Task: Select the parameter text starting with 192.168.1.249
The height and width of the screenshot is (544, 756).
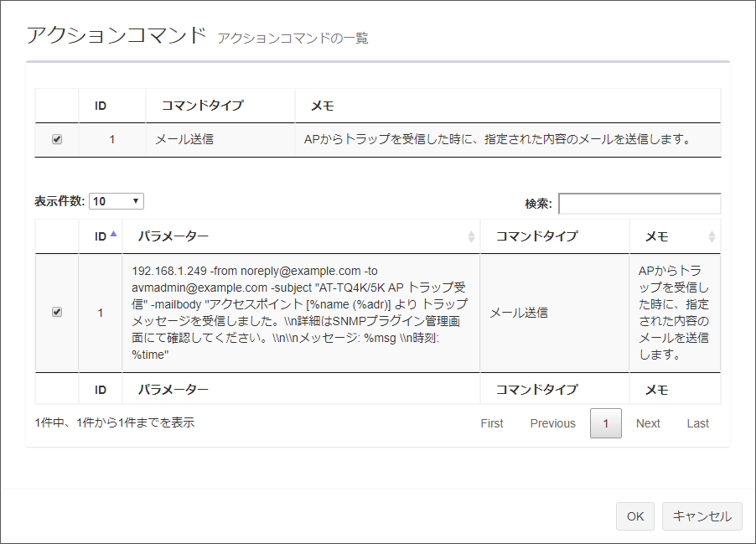Action: 300,312
